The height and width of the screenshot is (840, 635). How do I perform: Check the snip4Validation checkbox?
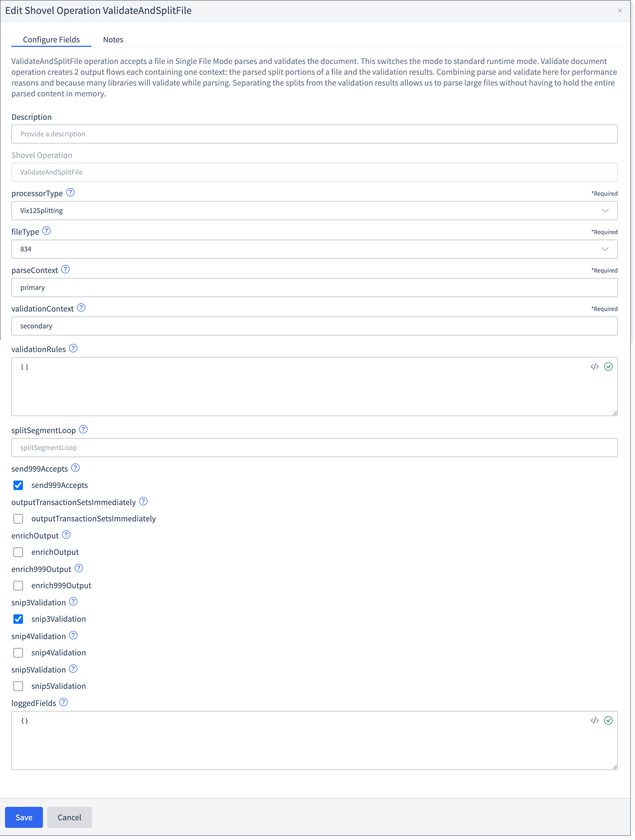pos(18,653)
